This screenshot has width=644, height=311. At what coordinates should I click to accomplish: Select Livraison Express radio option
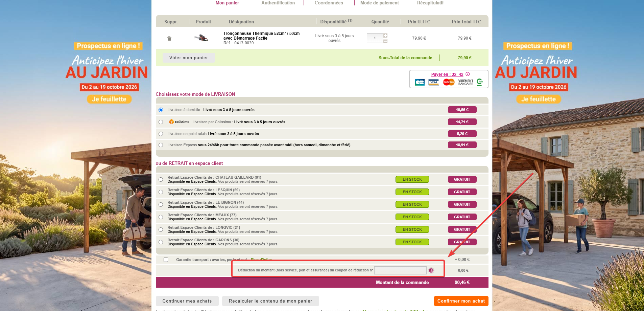pos(161,145)
